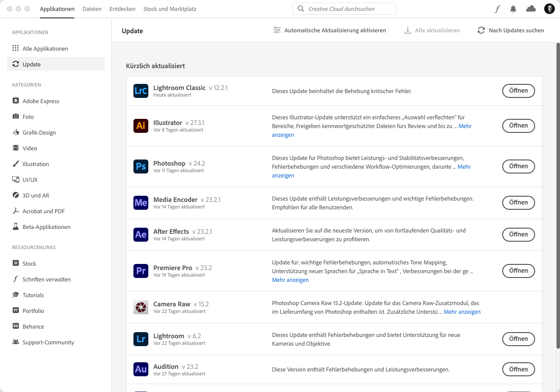
Task: Click the cloud storage icon
Action: [531, 8]
